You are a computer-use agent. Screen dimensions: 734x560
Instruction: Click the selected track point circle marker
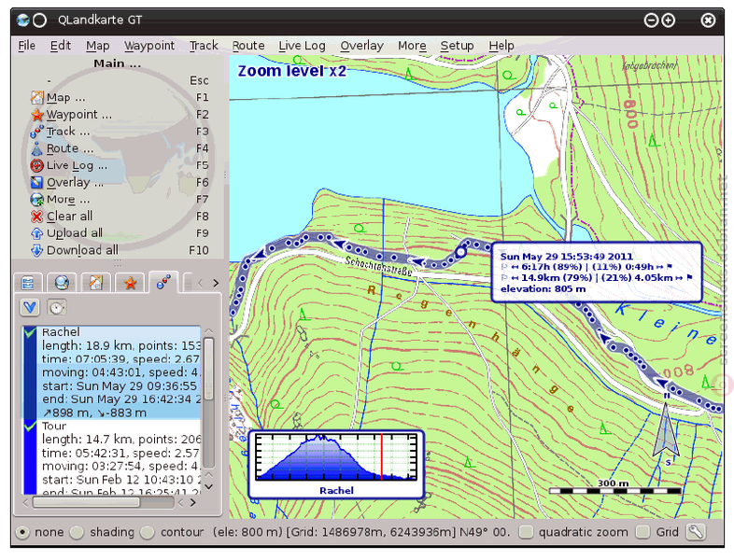(x=460, y=252)
